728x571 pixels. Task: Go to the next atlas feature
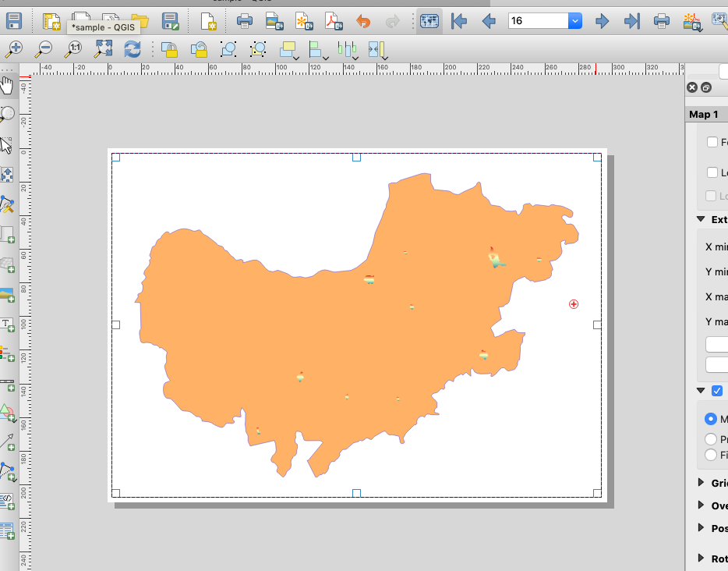[x=602, y=21]
